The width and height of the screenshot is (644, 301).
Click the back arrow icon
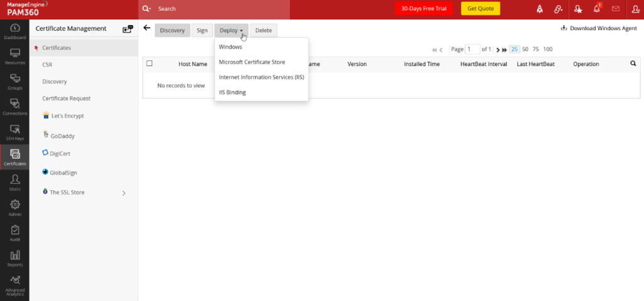[x=147, y=28]
